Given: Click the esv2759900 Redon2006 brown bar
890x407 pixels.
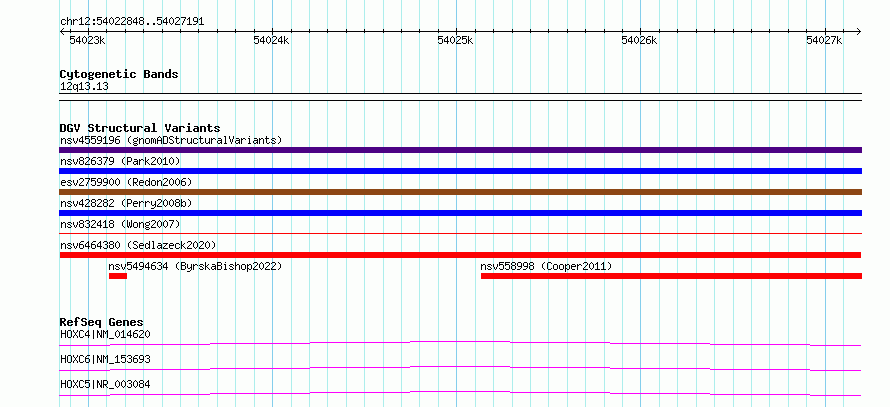Looking at the screenshot, I should [x=460, y=192].
